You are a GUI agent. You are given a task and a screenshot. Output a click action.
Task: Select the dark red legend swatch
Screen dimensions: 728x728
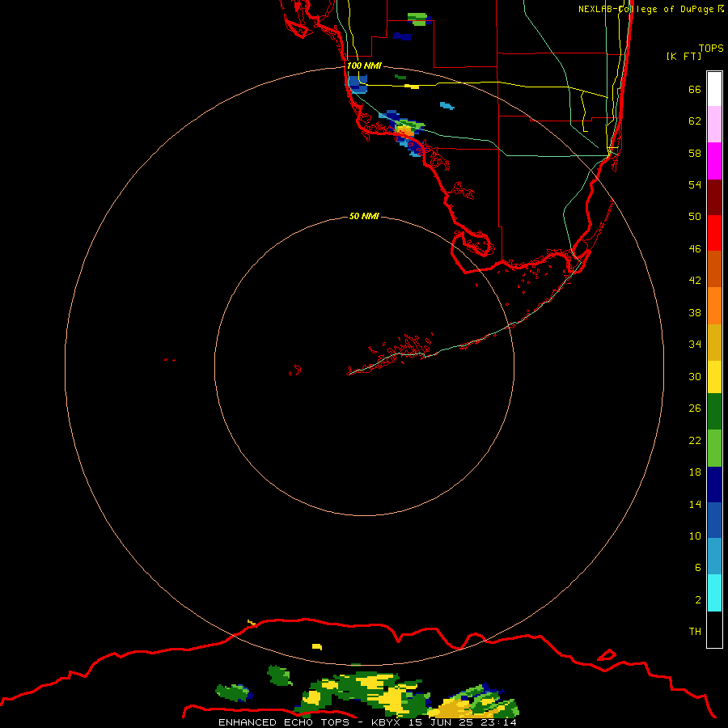point(714,197)
